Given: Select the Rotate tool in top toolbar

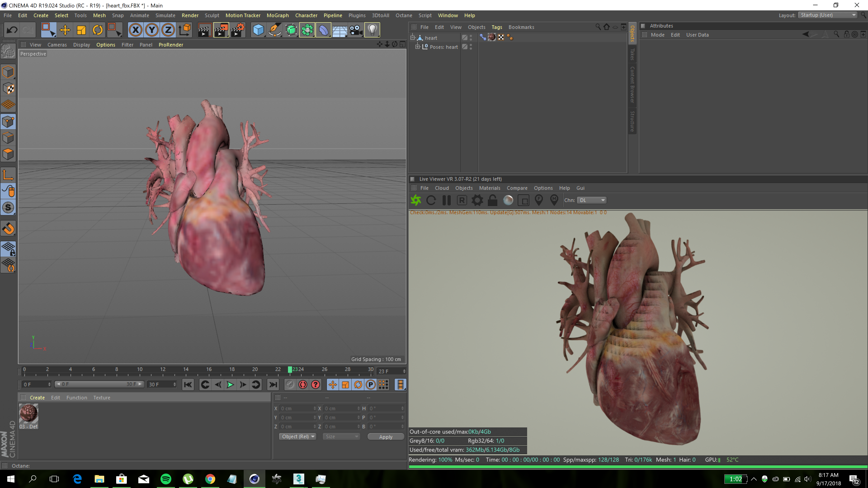Looking at the screenshot, I should 97,30.
